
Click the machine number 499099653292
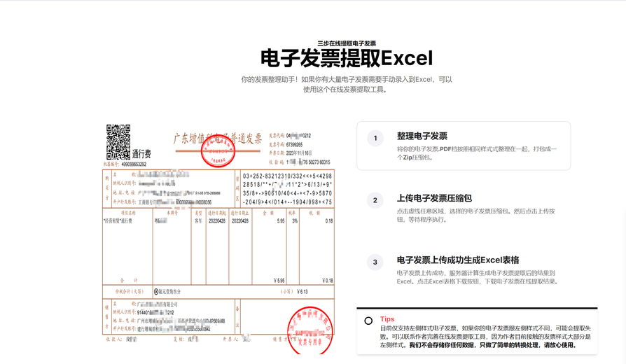134,164
